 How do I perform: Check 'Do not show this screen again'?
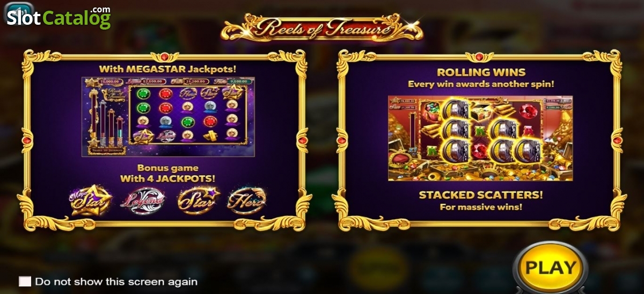coord(25,282)
